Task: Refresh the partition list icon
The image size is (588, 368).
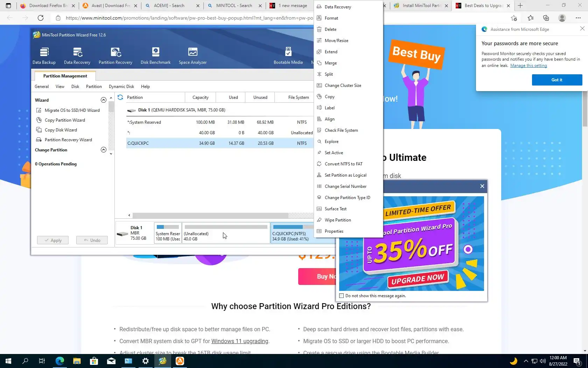Action: pos(120,97)
